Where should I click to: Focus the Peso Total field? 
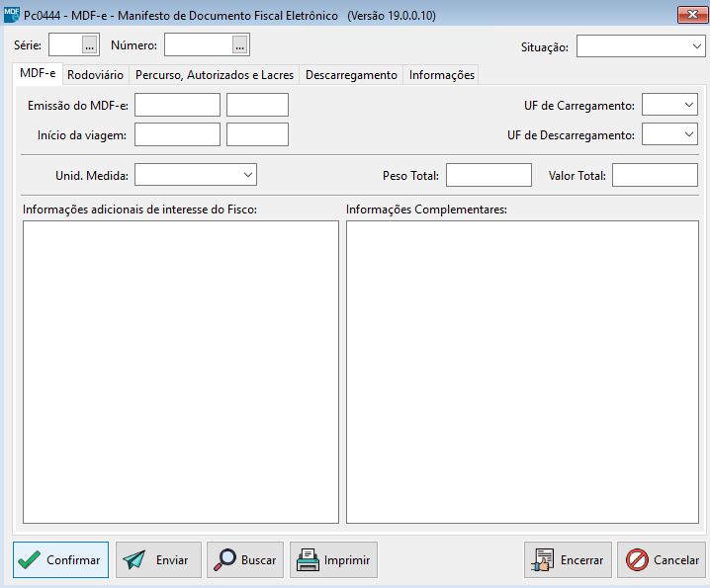pyautogui.click(x=488, y=175)
